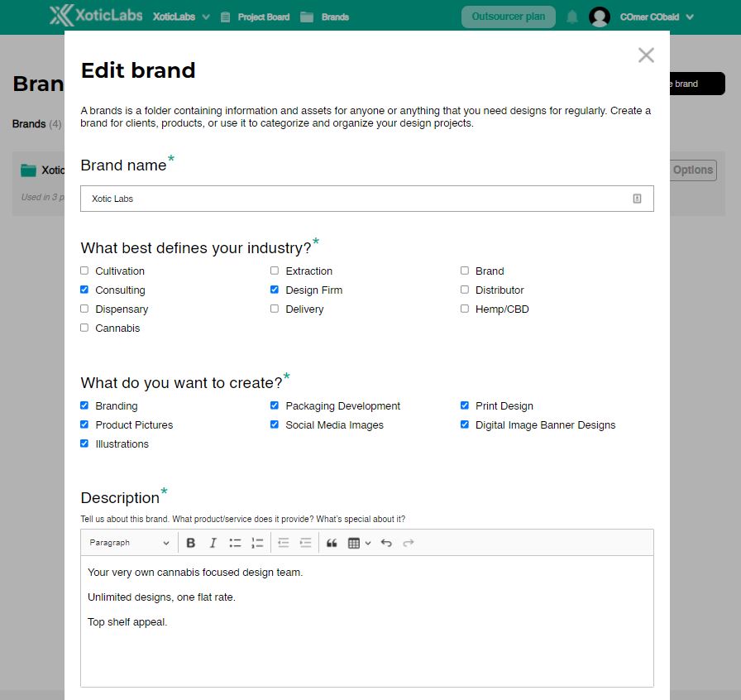Click the user avatar icon

coord(600,17)
